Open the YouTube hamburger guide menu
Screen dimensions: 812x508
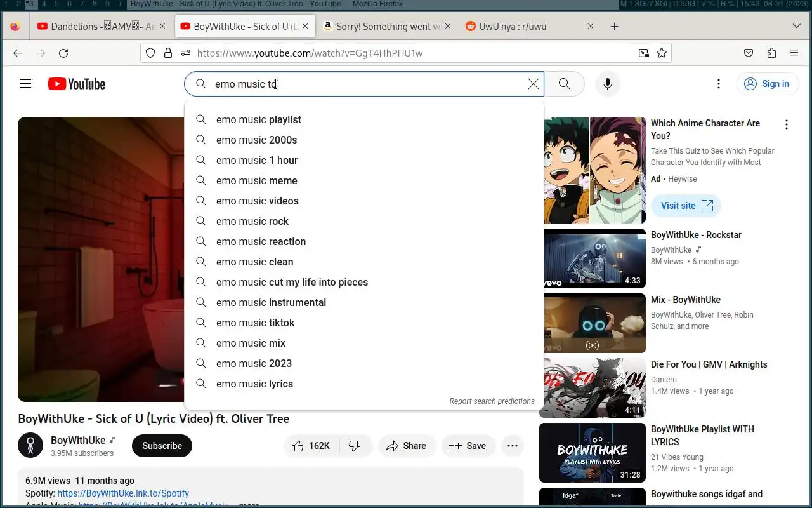point(25,84)
